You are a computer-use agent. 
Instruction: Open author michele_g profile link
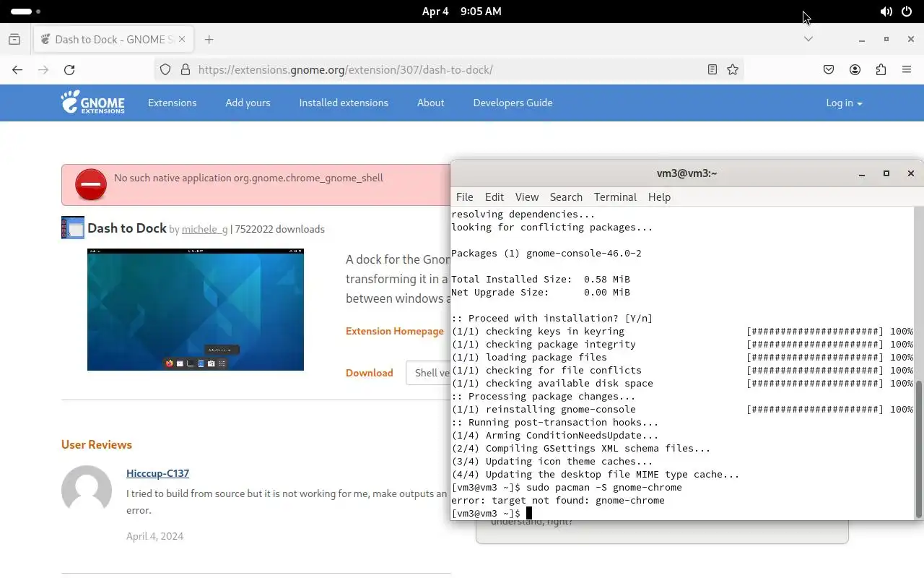point(204,229)
